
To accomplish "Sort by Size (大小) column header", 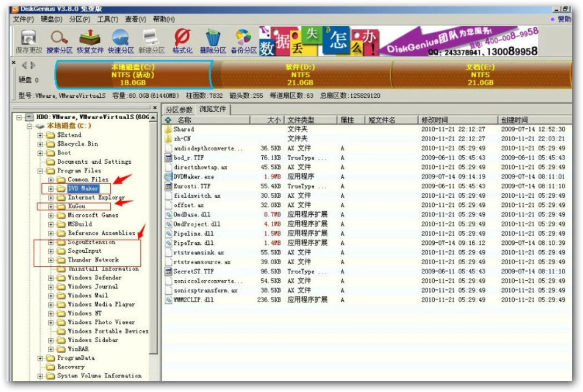I will pos(267,120).
